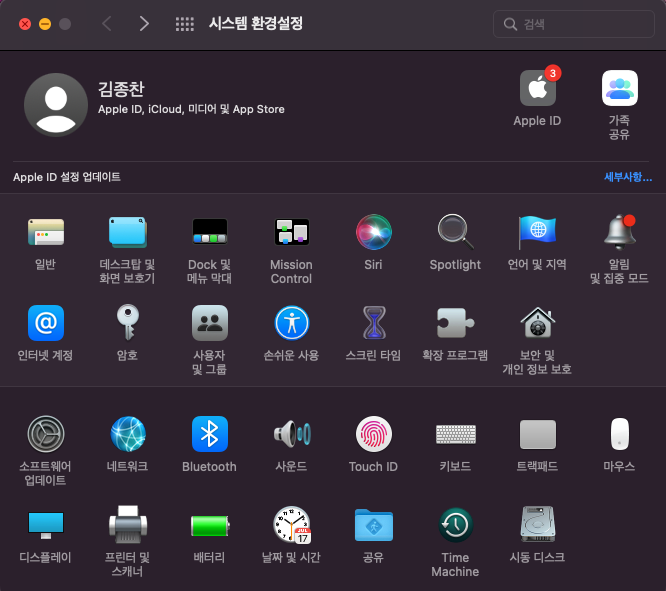Open Touch ID fingerprint settings
The width and height of the screenshot is (666, 591).
[373, 434]
